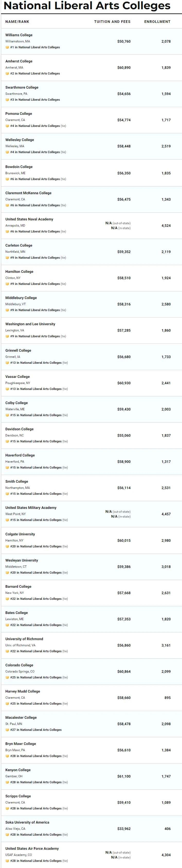Image resolution: width=182 pixels, height=868 pixels.
Task: Click the ENROLLMENT column header
Action: [x=157, y=22]
